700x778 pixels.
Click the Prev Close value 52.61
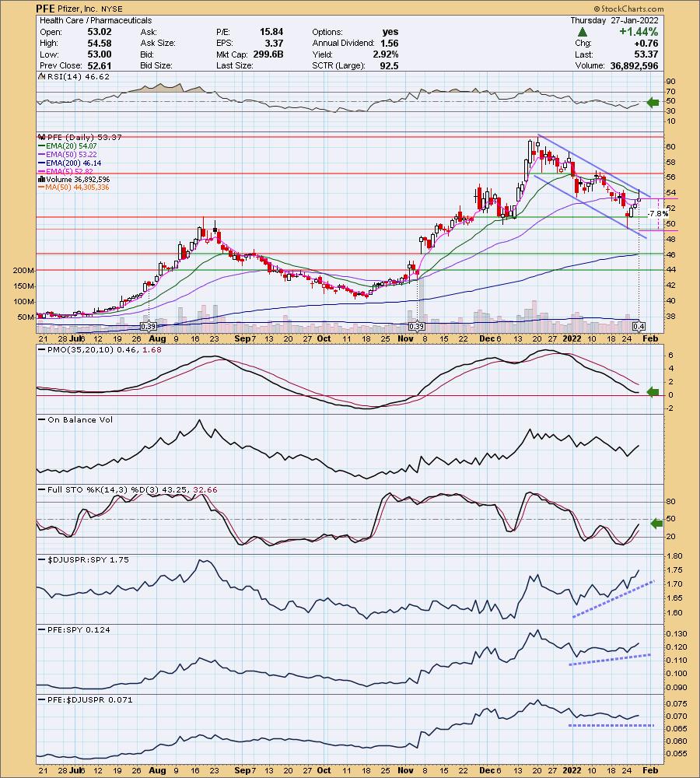click(x=100, y=66)
